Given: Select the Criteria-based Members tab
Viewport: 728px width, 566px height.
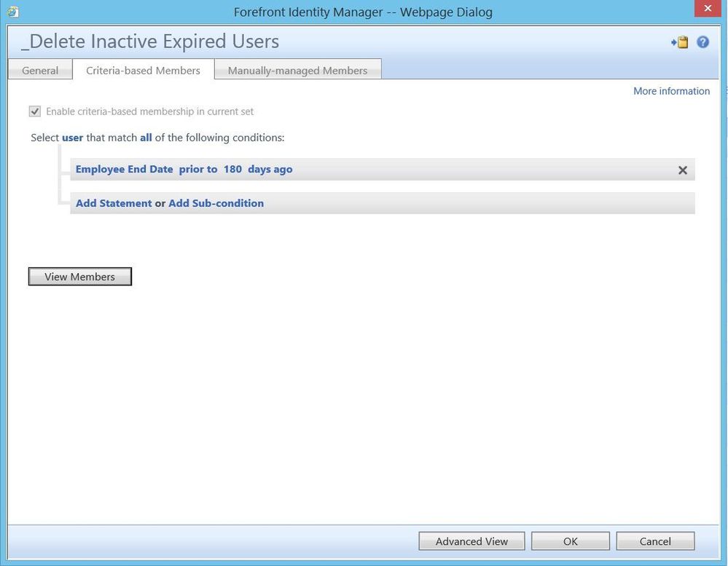Looking at the screenshot, I should (x=143, y=70).
